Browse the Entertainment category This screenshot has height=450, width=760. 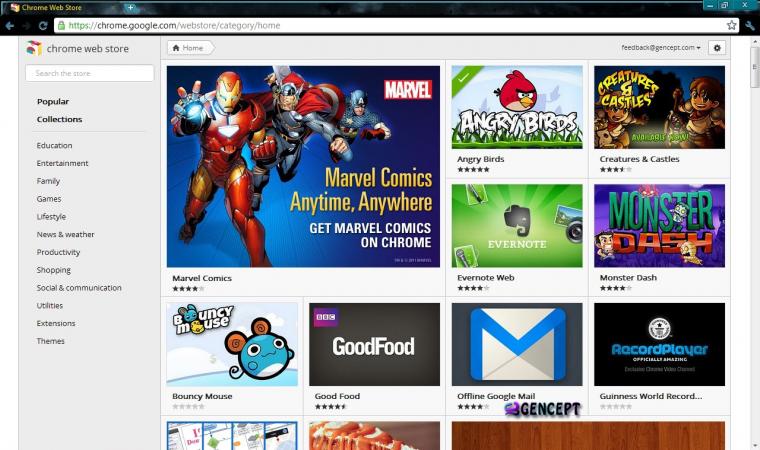(x=63, y=163)
